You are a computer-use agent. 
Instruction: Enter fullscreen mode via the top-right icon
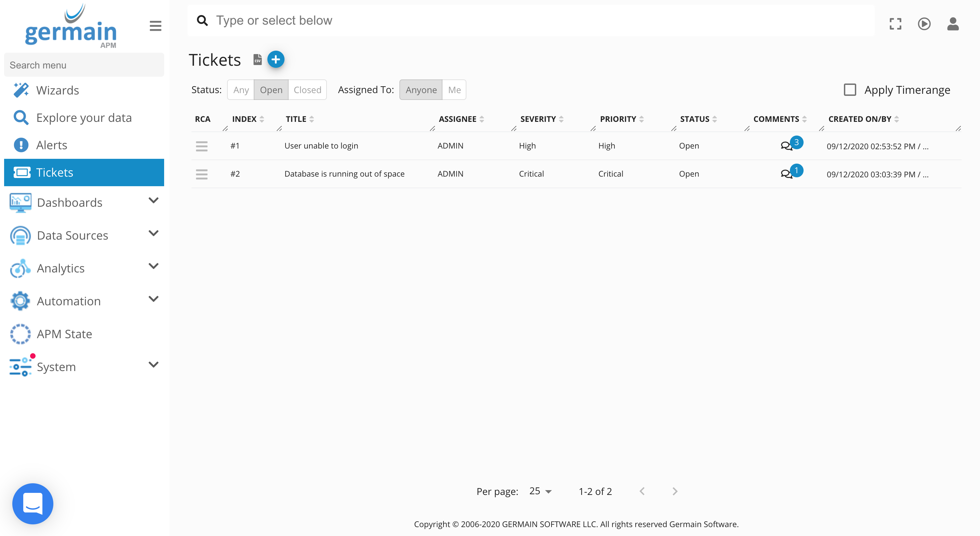pyautogui.click(x=896, y=24)
